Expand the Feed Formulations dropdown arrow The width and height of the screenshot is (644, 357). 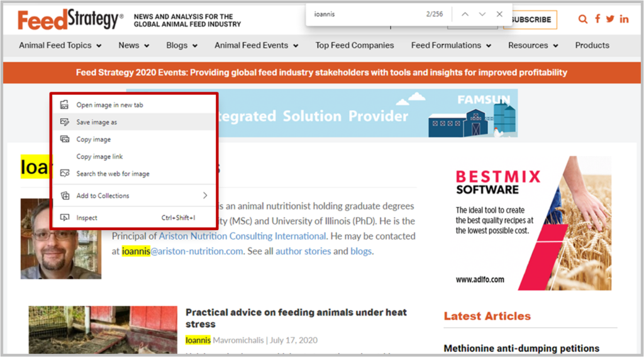(x=488, y=46)
